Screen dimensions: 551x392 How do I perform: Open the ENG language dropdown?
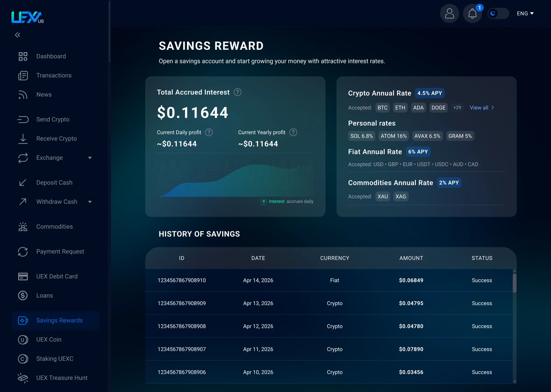pos(525,13)
